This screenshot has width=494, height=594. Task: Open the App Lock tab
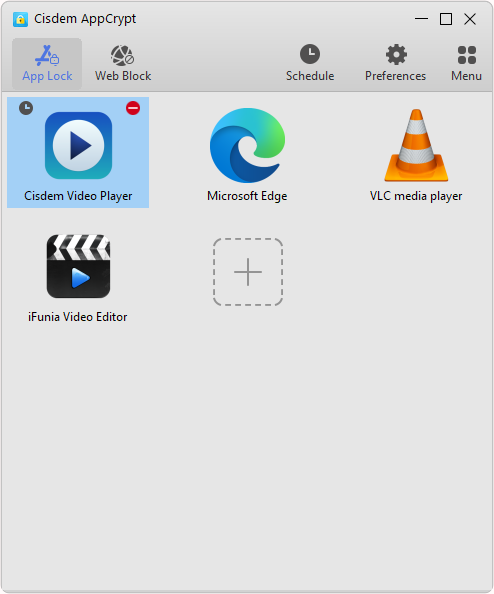point(47,64)
